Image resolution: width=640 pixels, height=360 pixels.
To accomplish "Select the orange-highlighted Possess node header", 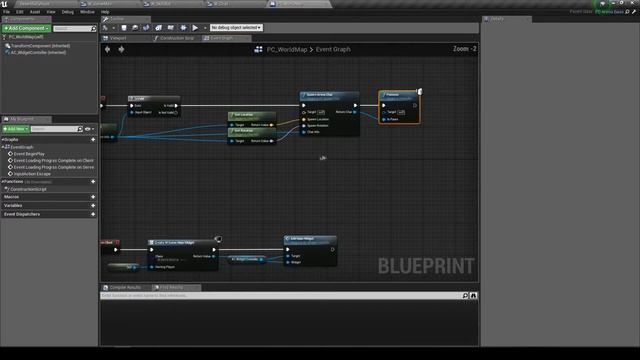I will pyautogui.click(x=399, y=96).
